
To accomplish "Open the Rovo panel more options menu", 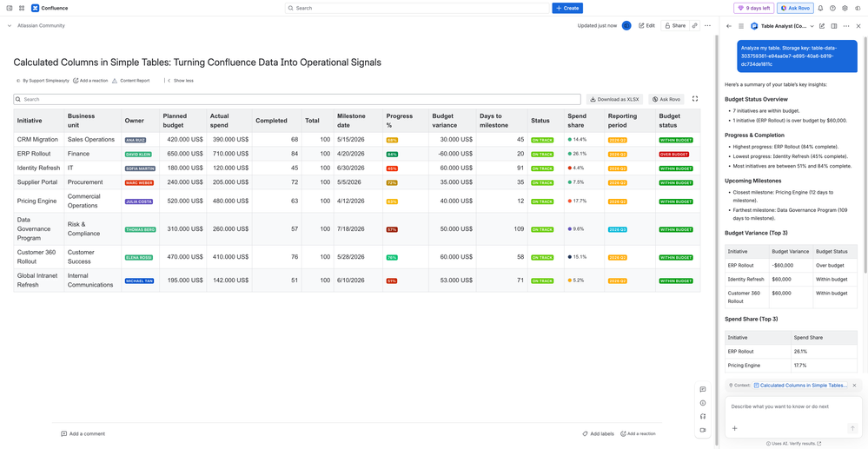I will point(846,26).
